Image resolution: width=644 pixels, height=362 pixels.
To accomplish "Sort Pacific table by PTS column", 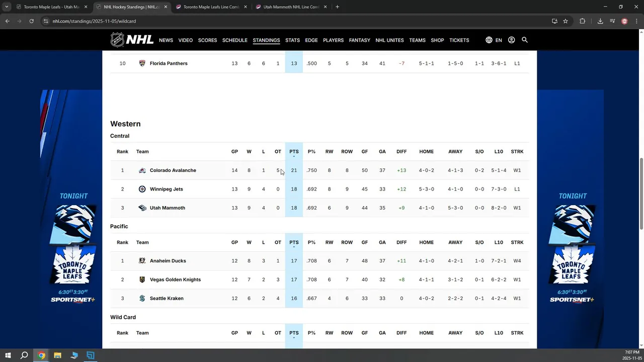I will (294, 243).
